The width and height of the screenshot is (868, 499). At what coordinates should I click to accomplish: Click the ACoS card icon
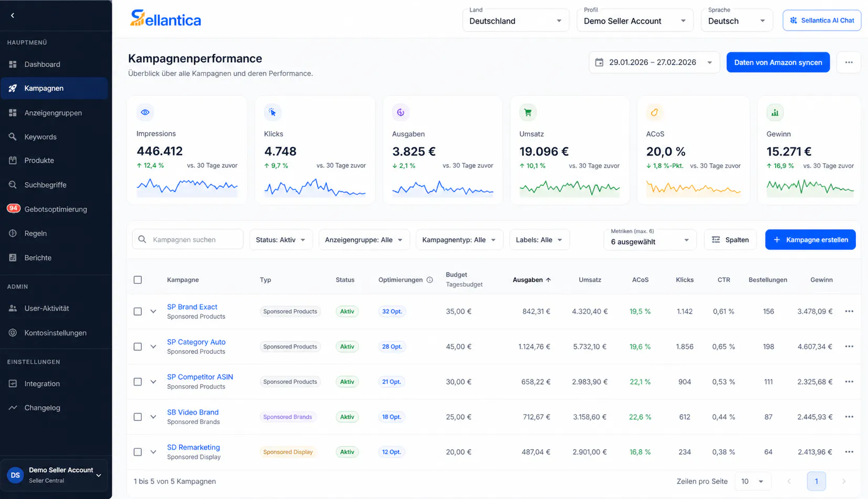tap(654, 112)
